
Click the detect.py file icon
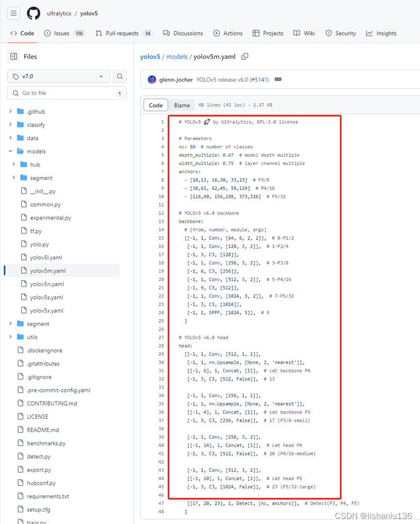tap(21, 456)
